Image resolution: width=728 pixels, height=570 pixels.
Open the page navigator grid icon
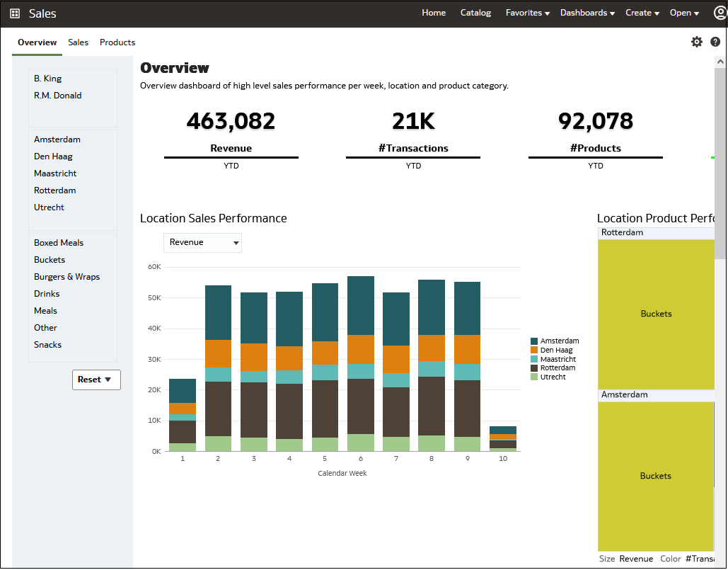point(14,13)
